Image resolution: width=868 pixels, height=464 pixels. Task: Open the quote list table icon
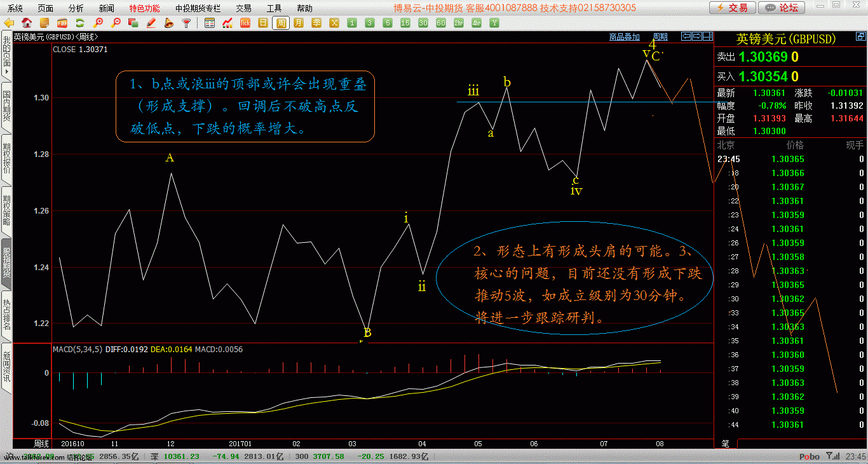[x=210, y=23]
